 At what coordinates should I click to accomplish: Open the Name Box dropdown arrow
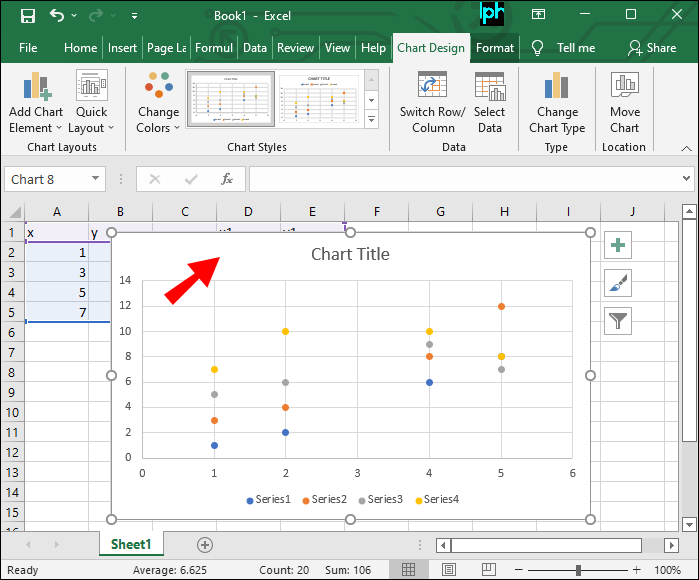96,179
